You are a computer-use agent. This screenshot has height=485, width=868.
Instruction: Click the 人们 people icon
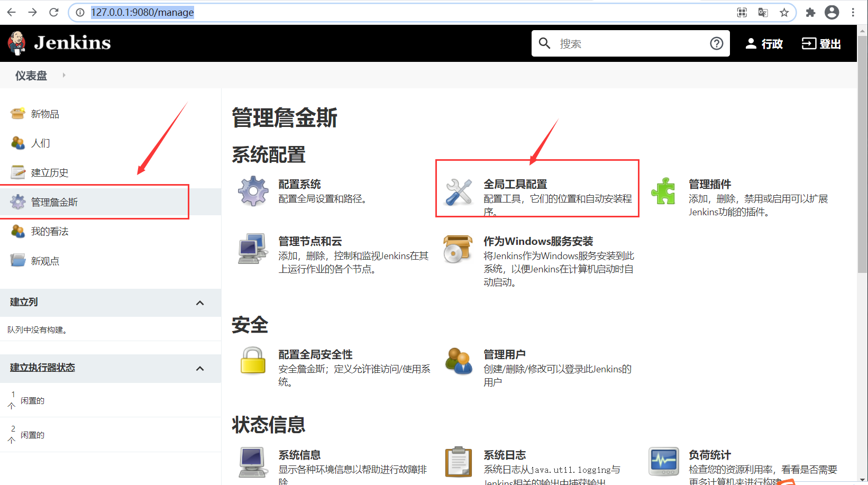tap(17, 143)
